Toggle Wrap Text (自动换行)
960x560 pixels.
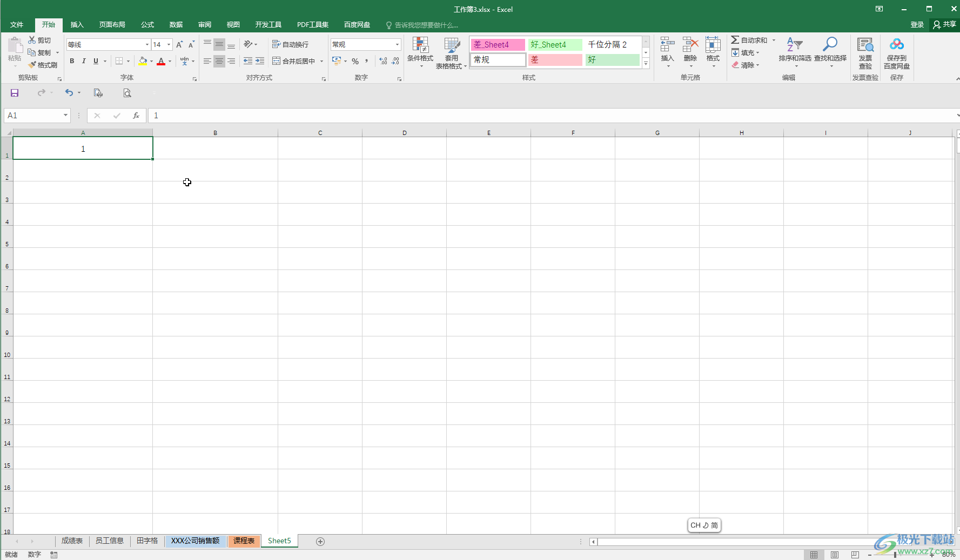coord(291,44)
